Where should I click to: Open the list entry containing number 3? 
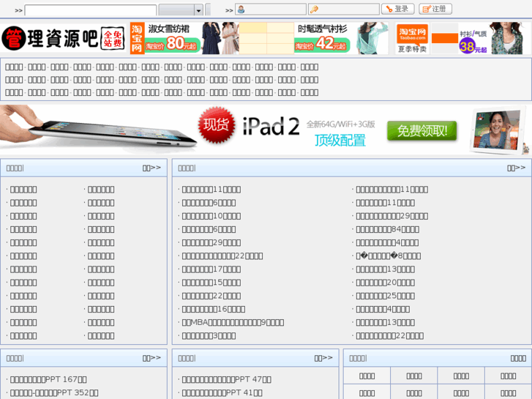(x=209, y=336)
